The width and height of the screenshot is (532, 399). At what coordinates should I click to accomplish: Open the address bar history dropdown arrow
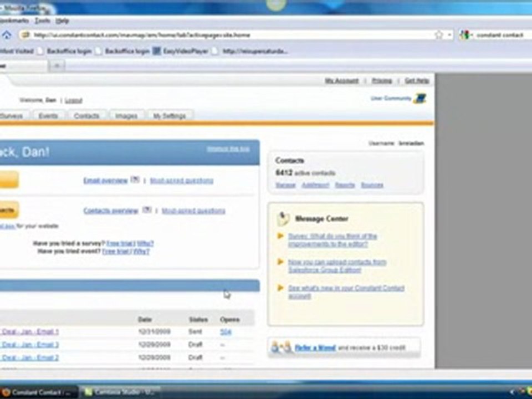[x=449, y=34]
